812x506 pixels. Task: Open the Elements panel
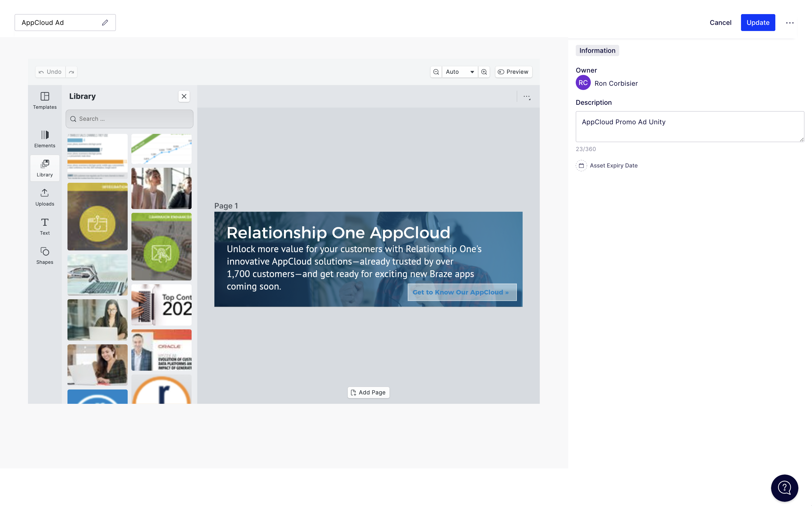[44, 139]
